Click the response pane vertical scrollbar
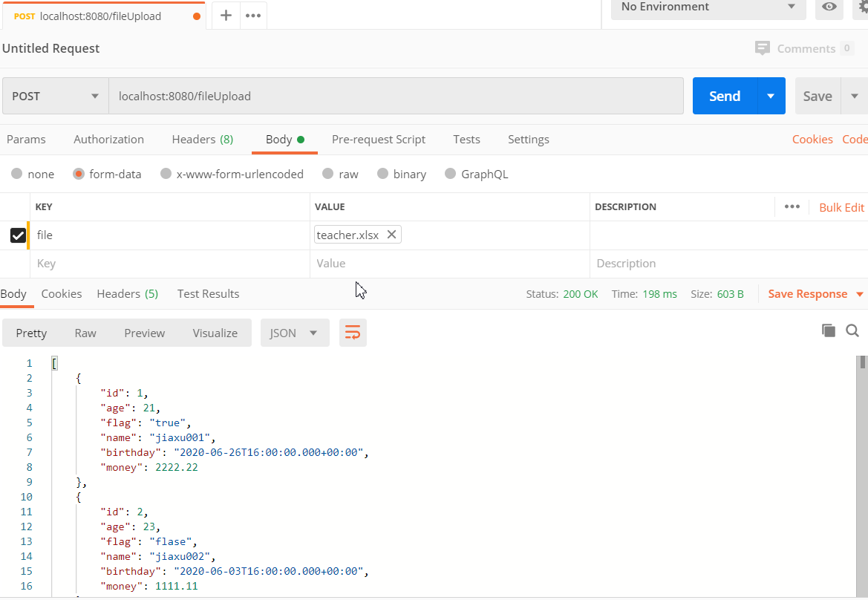 (862, 476)
